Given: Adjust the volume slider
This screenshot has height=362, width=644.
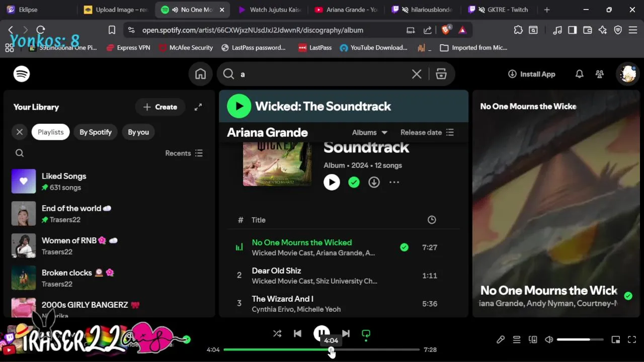Looking at the screenshot, I should pyautogui.click(x=581, y=339).
